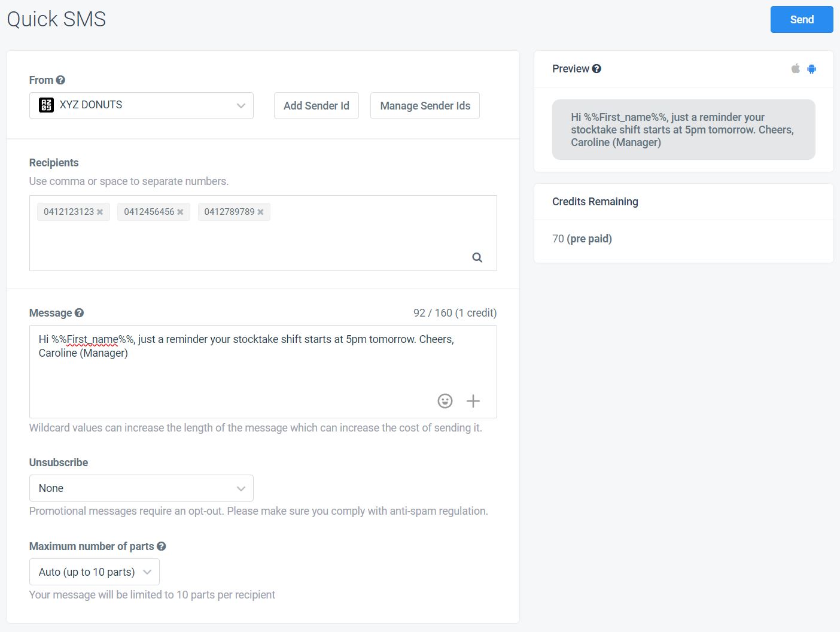The width and height of the screenshot is (840, 632).
Task: Remove recipient 0412789789 from the list
Action: [260, 211]
